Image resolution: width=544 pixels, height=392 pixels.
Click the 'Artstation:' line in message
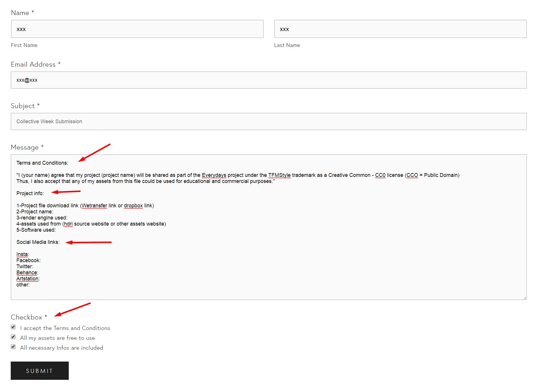(x=28, y=279)
